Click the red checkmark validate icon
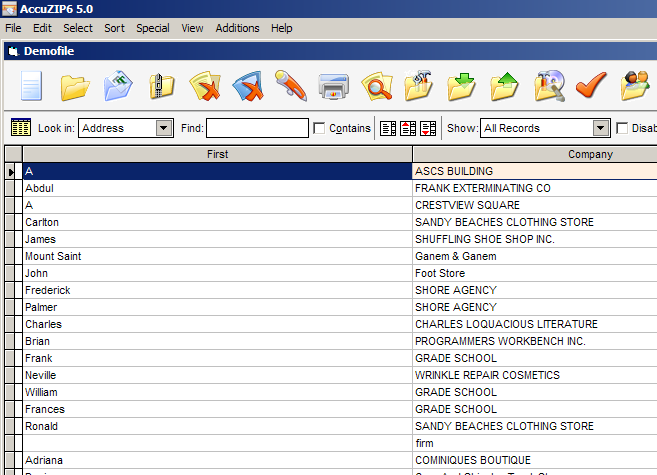657x475 pixels. click(591, 85)
